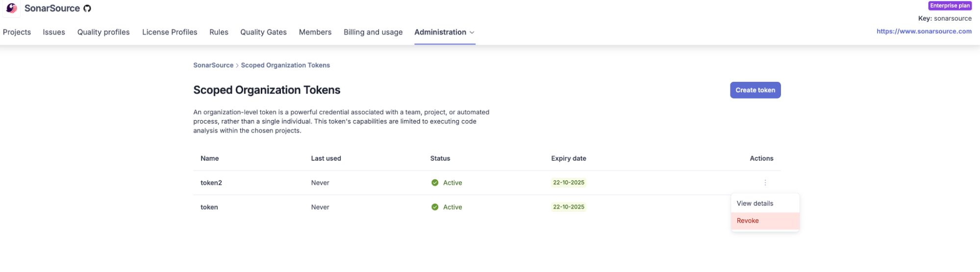Choose View details from the actions menu
The image size is (980, 272).
[755, 203]
